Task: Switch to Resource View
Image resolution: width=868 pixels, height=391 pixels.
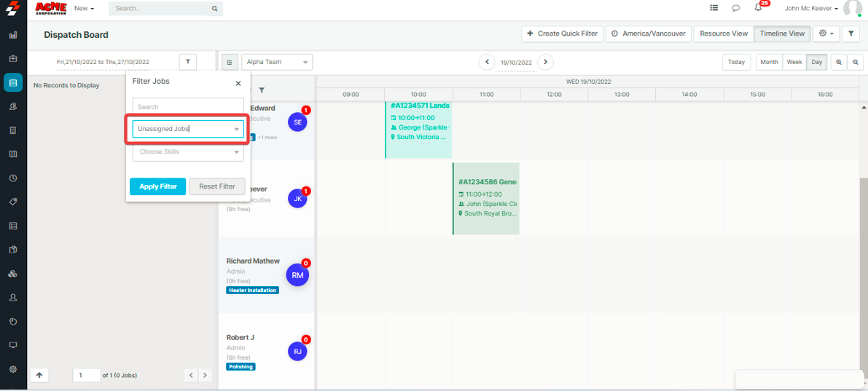Action: coord(724,33)
